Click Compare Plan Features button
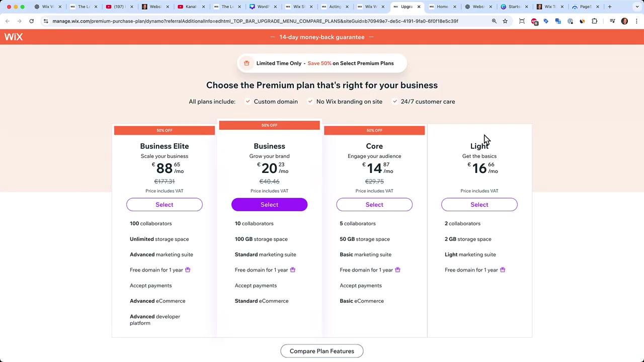Image resolution: width=644 pixels, height=362 pixels. click(x=322, y=351)
